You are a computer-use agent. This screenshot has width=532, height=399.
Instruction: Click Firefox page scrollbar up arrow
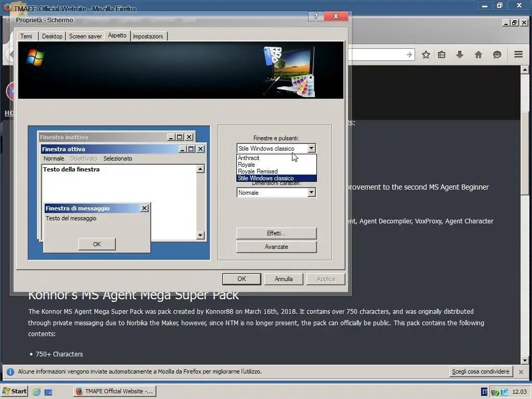(x=525, y=70)
